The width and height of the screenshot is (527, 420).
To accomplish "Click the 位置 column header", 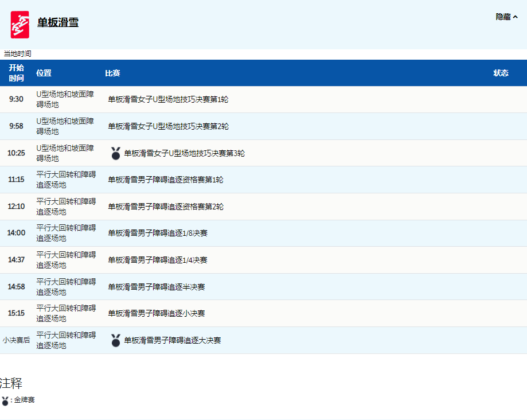I will (44, 73).
